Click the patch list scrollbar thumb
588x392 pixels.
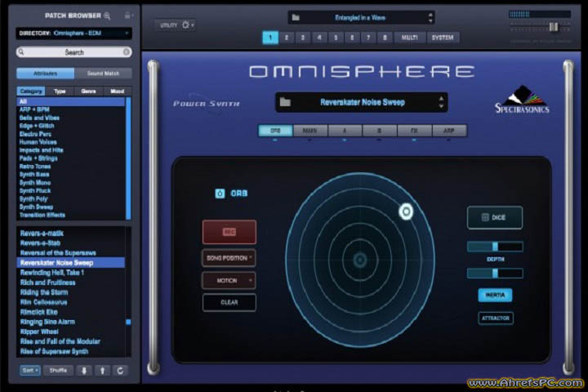click(x=128, y=322)
